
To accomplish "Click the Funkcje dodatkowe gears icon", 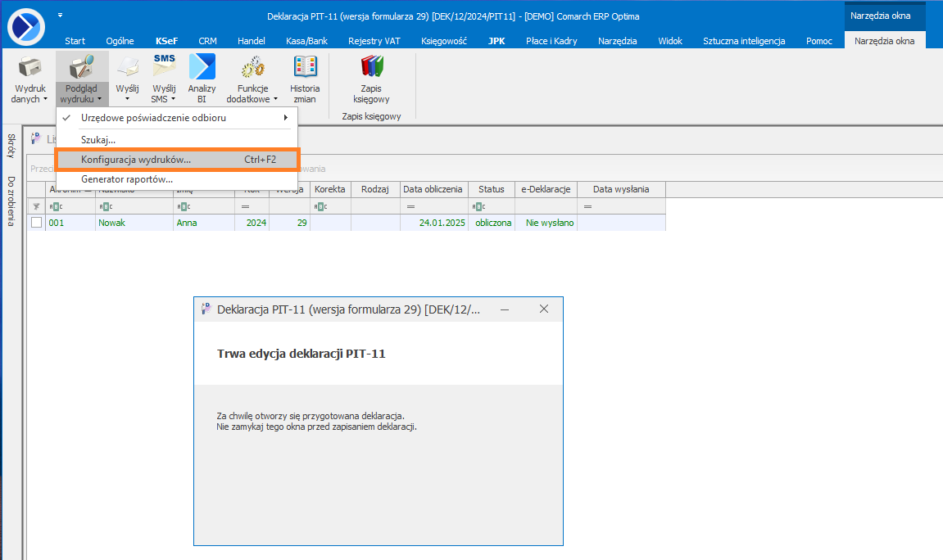I will 252,67.
